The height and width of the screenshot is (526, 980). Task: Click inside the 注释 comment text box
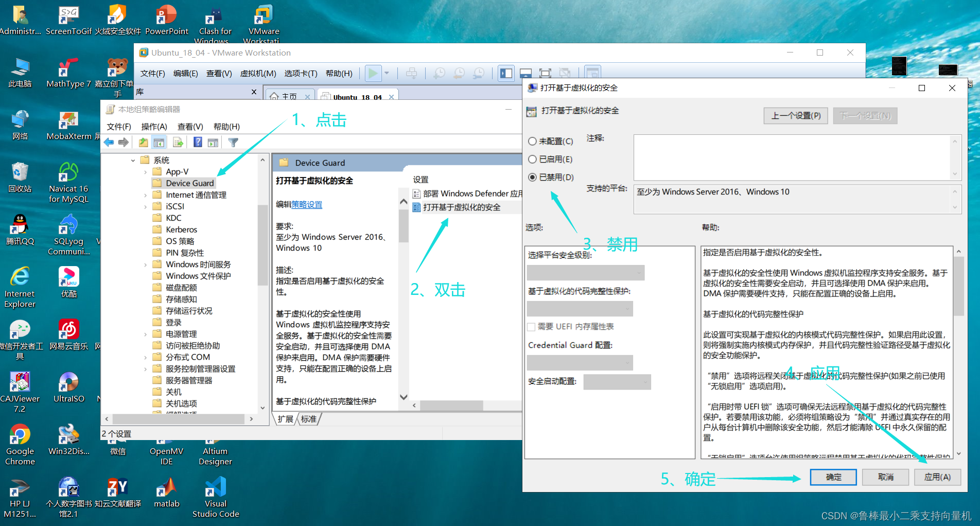(x=792, y=157)
